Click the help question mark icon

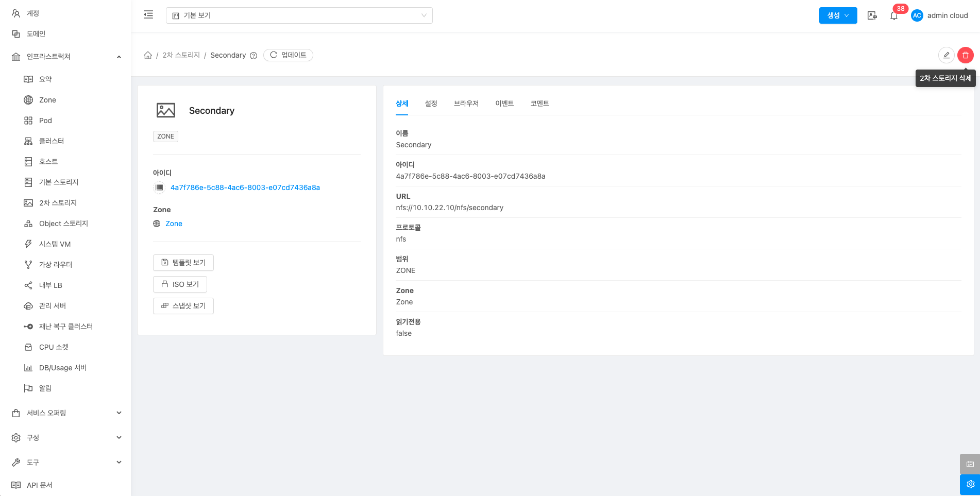254,56
